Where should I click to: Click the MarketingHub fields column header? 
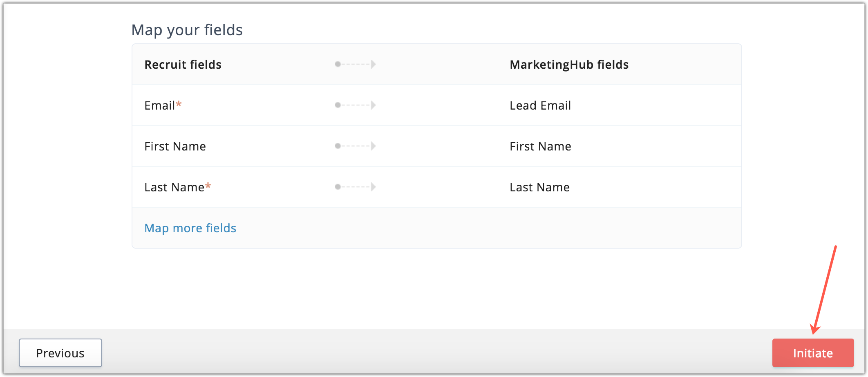(x=569, y=64)
